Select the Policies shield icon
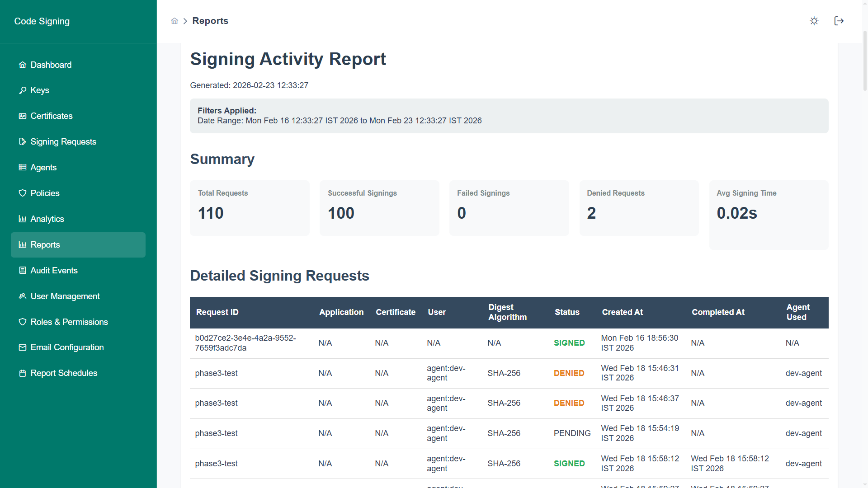This screenshot has height=488, width=868. (23, 193)
